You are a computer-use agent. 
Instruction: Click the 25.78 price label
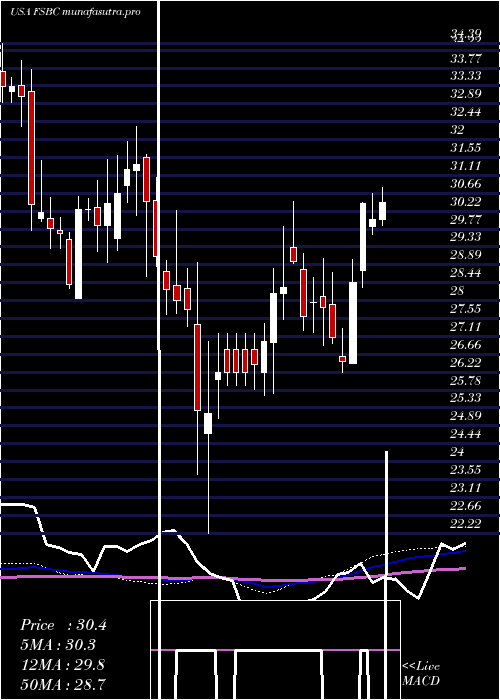pyautogui.click(x=466, y=380)
